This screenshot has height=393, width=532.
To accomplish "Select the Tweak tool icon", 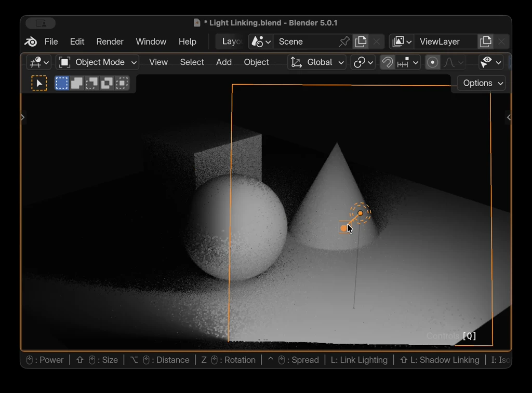I will point(38,83).
